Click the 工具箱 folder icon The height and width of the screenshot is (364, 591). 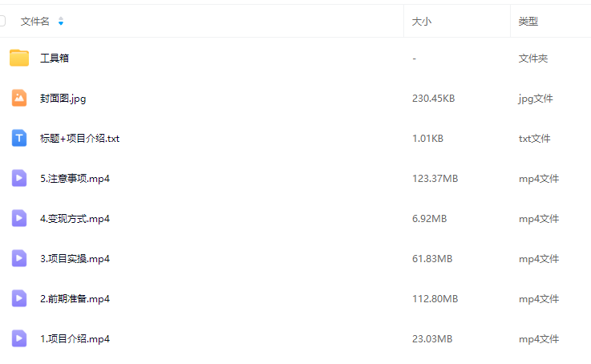pyautogui.click(x=19, y=58)
